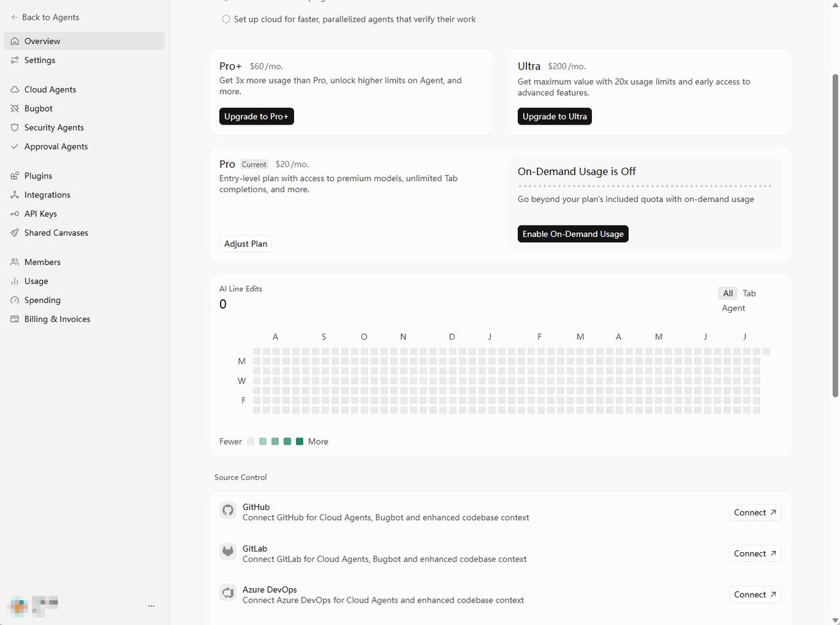Click the Spending gauge icon

[x=14, y=300]
